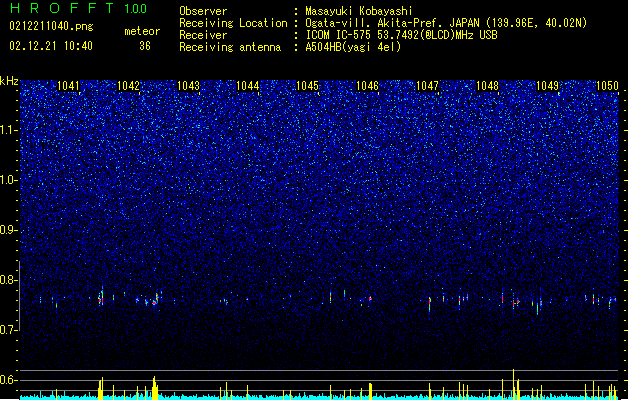Screen dimensions: 629x400
Task: Click the meteor count value 36
Action: (x=145, y=46)
